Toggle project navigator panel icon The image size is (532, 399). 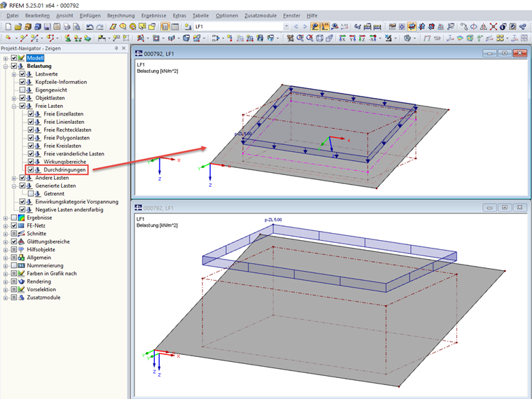pos(165,27)
